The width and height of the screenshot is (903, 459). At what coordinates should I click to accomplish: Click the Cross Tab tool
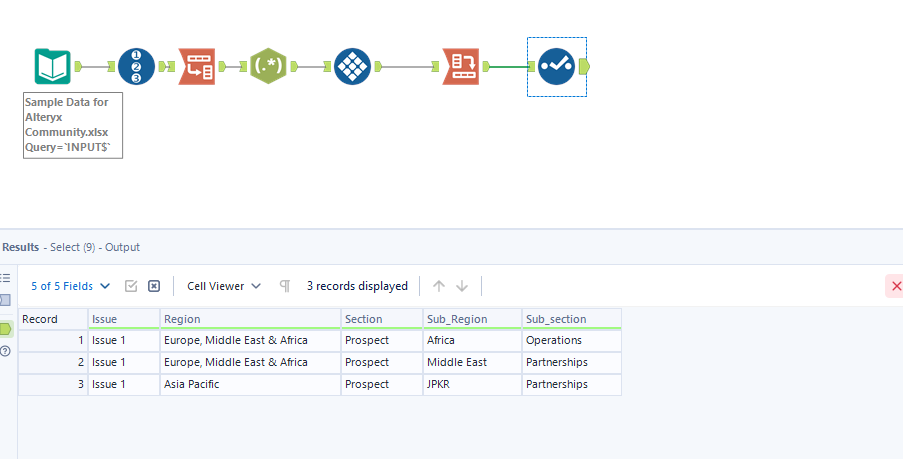pyautogui.click(x=461, y=67)
